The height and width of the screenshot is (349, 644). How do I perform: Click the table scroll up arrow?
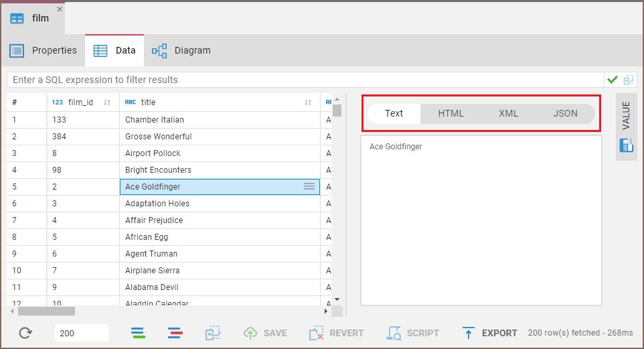coord(337,100)
